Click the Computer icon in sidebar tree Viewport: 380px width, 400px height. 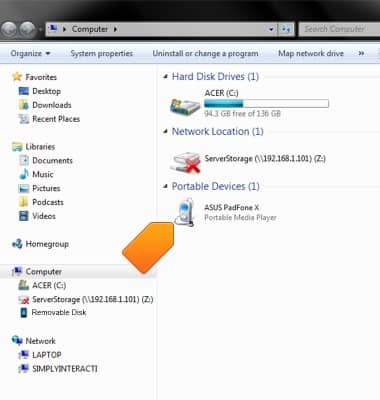17,272
